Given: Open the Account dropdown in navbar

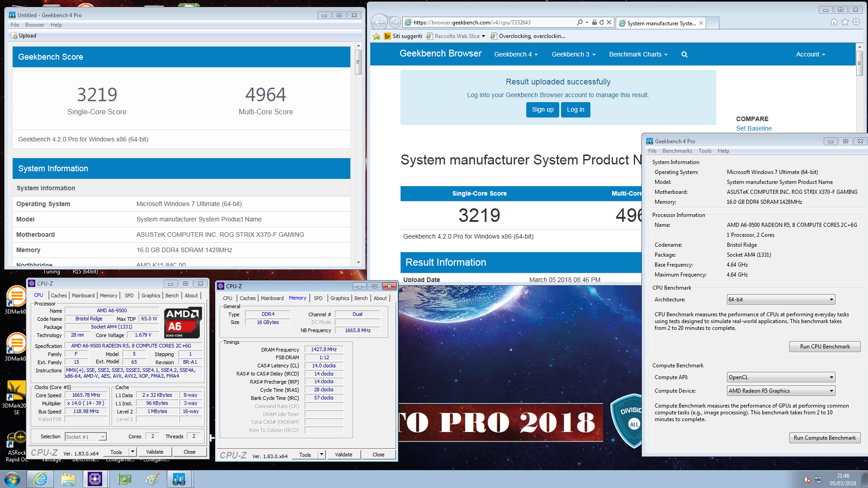Looking at the screenshot, I should click(x=811, y=54).
